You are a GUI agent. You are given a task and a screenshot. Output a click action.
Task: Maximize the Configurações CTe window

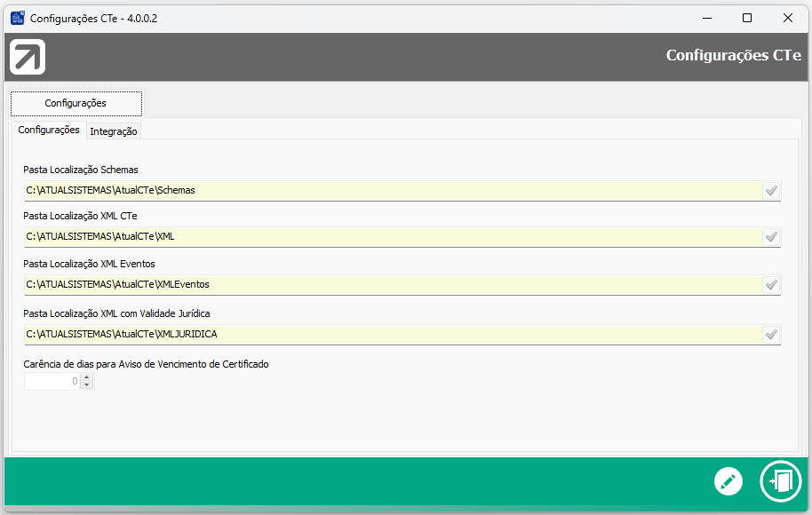click(747, 18)
